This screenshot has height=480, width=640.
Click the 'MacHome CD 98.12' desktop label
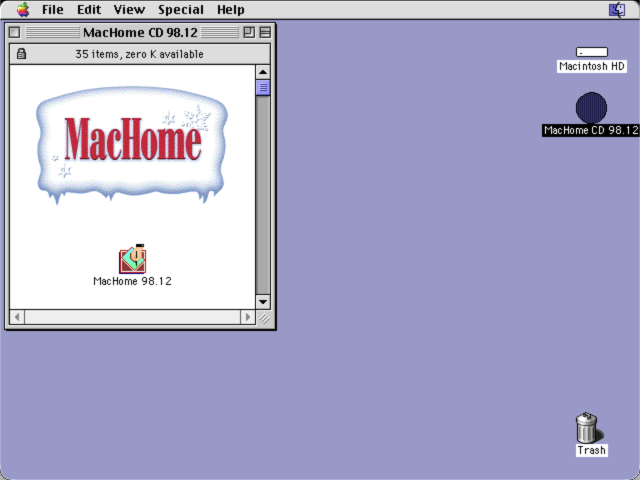(591, 130)
